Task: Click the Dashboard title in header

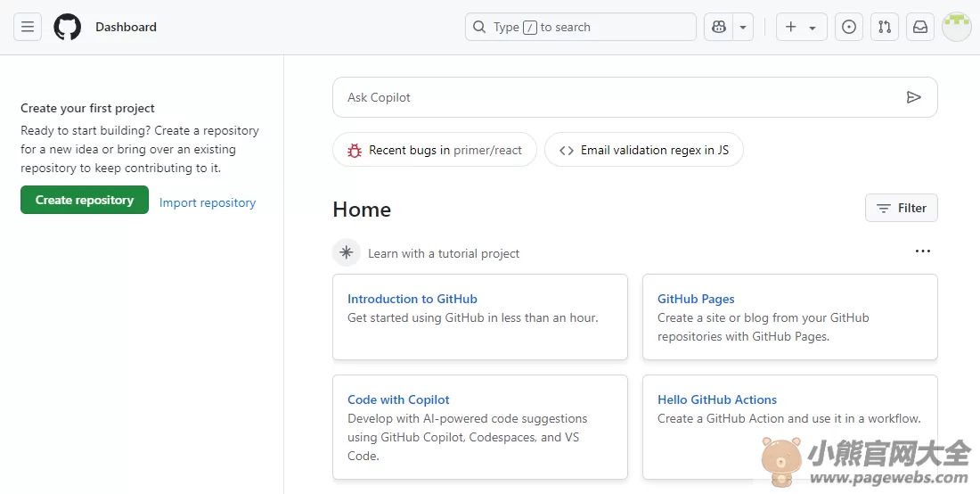Action: coord(126,27)
